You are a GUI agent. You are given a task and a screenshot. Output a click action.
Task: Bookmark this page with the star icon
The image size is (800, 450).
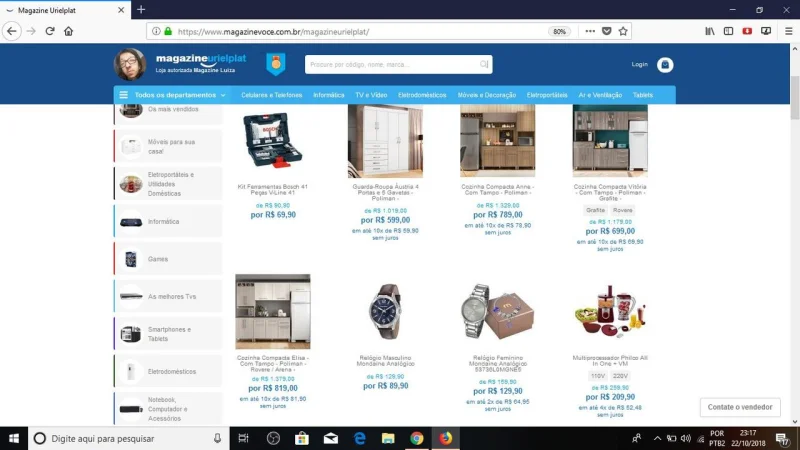pyautogui.click(x=623, y=31)
